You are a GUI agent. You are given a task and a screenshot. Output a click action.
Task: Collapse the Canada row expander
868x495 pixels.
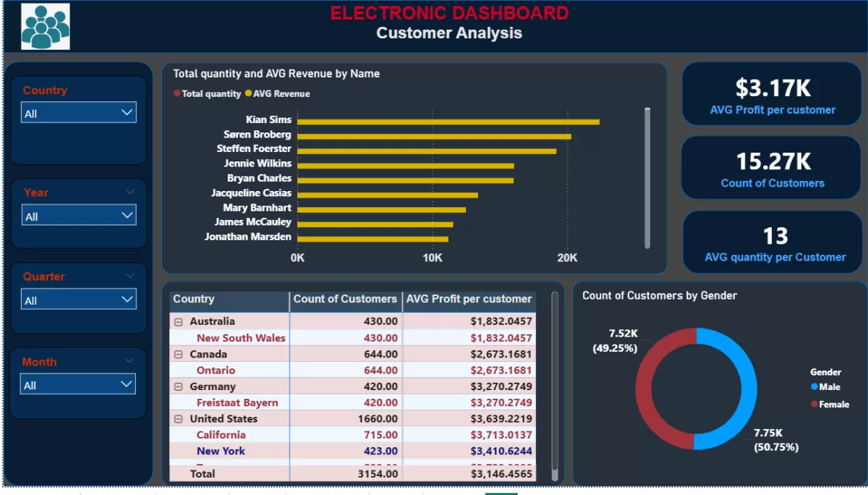click(178, 354)
